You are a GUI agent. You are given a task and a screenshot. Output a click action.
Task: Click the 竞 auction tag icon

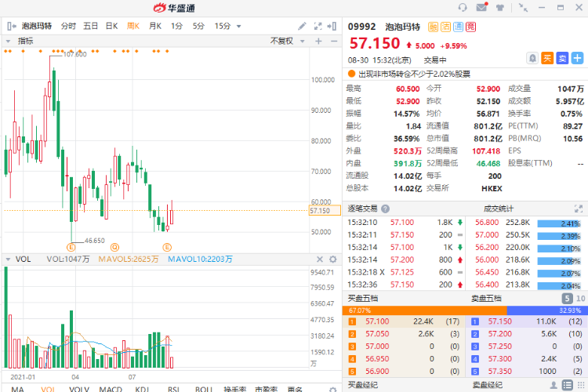coord(470,27)
